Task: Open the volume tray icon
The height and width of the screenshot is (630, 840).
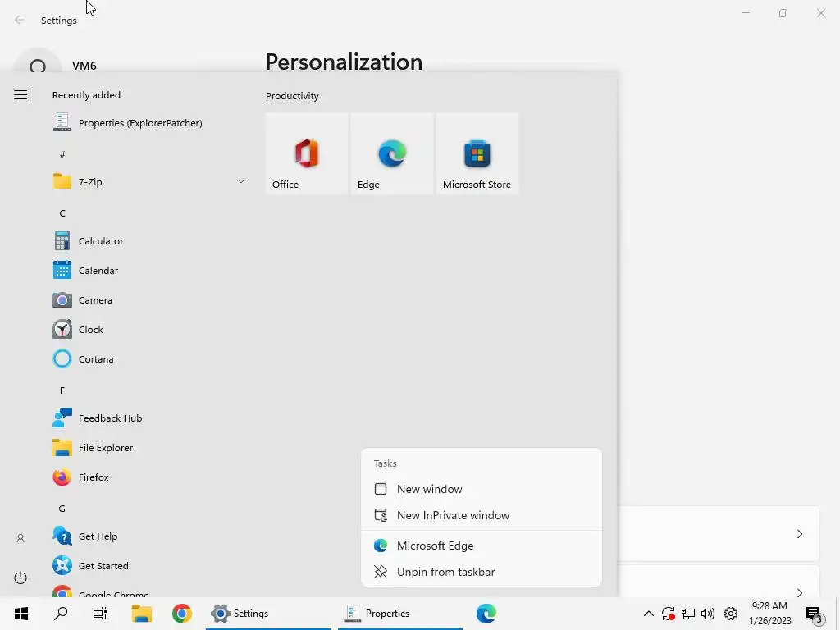Action: click(x=708, y=614)
